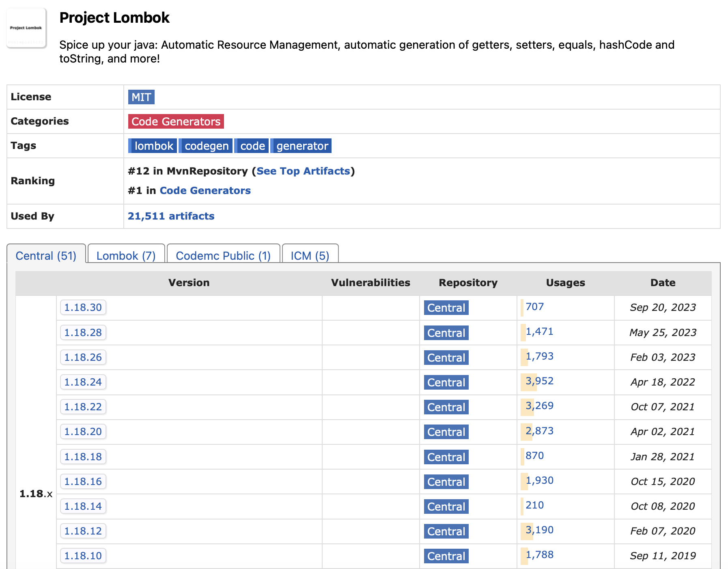Click the Apr 18, 2022 date cell
The height and width of the screenshot is (569, 728).
coord(663,382)
